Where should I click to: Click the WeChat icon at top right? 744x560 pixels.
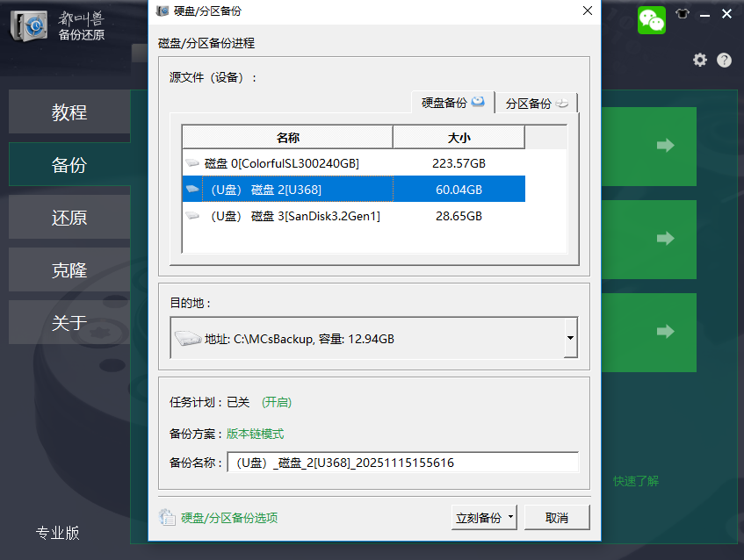[x=651, y=18]
